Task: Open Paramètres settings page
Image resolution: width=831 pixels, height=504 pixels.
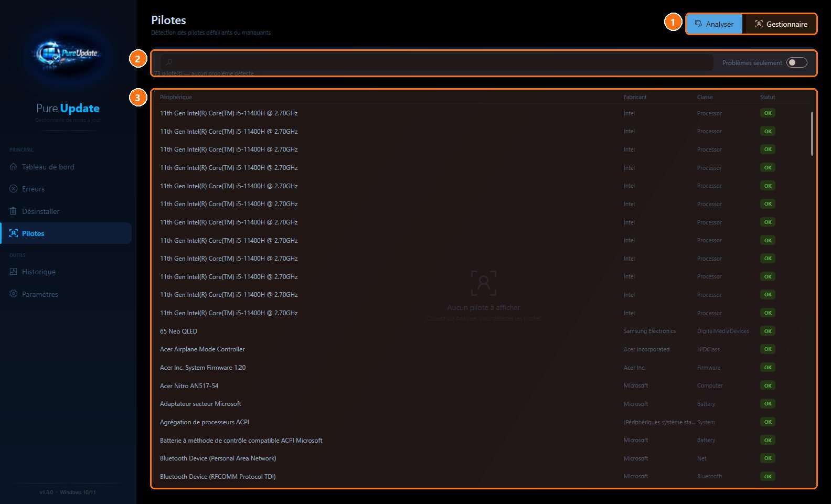Action: point(66,294)
